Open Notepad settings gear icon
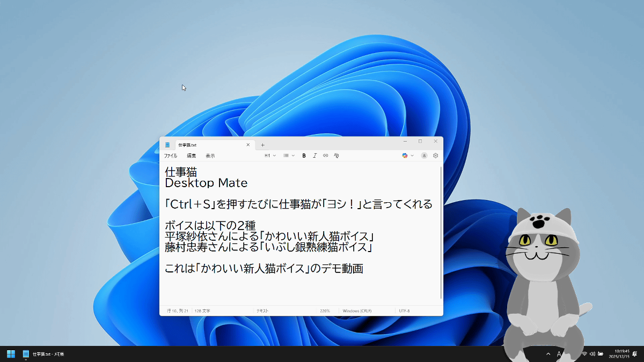This screenshot has height=362, width=644. pyautogui.click(x=435, y=156)
